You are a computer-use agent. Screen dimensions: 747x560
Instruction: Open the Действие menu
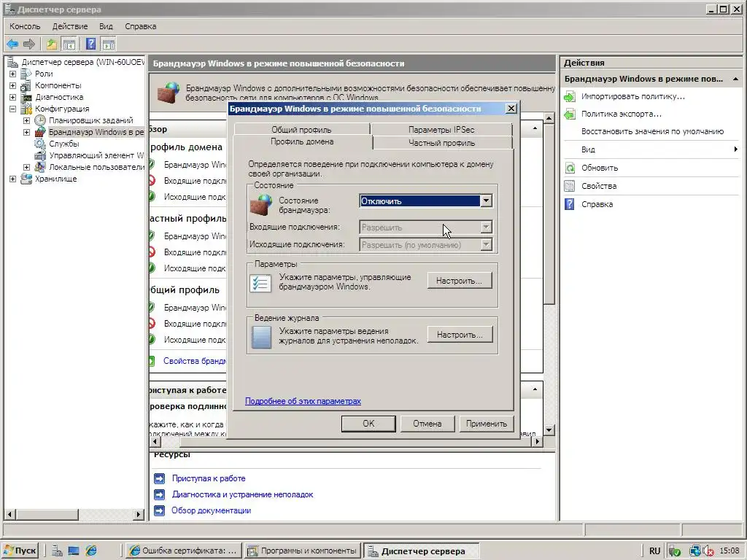coord(70,27)
